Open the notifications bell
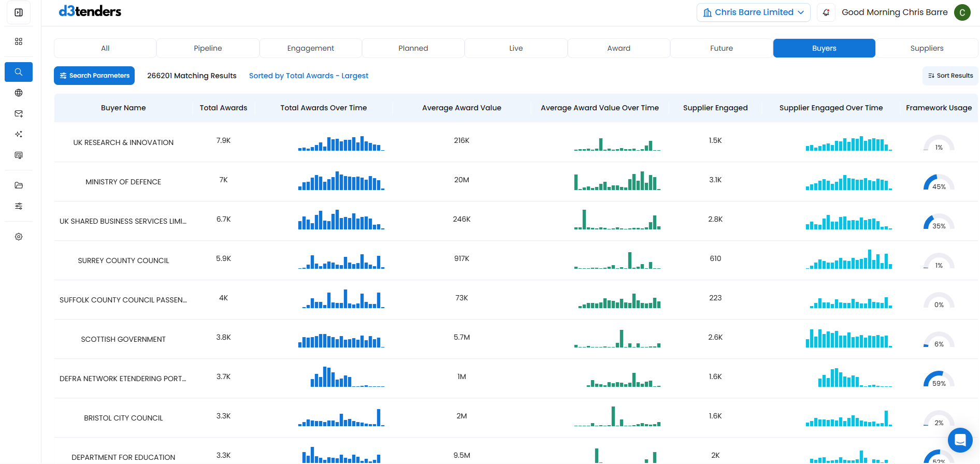Image resolution: width=980 pixels, height=464 pixels. 826,12
